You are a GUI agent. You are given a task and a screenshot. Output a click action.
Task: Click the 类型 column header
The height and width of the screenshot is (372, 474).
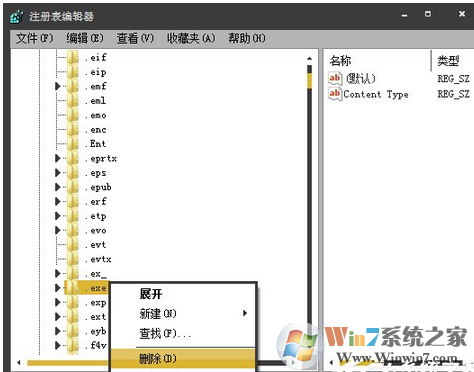pos(448,61)
